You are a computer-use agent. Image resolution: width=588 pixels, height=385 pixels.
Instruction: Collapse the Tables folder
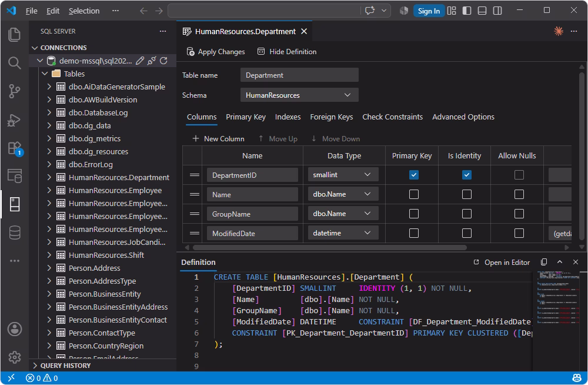point(45,74)
